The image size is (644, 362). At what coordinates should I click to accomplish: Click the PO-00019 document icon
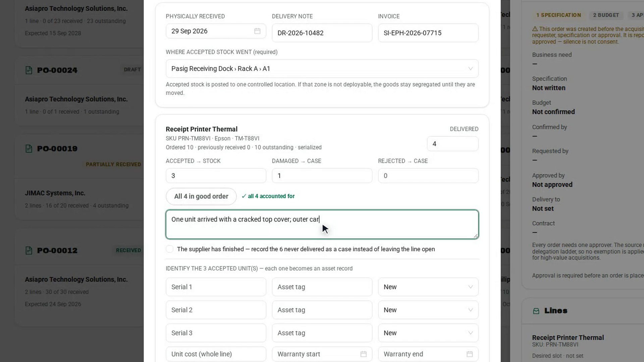[29, 148]
